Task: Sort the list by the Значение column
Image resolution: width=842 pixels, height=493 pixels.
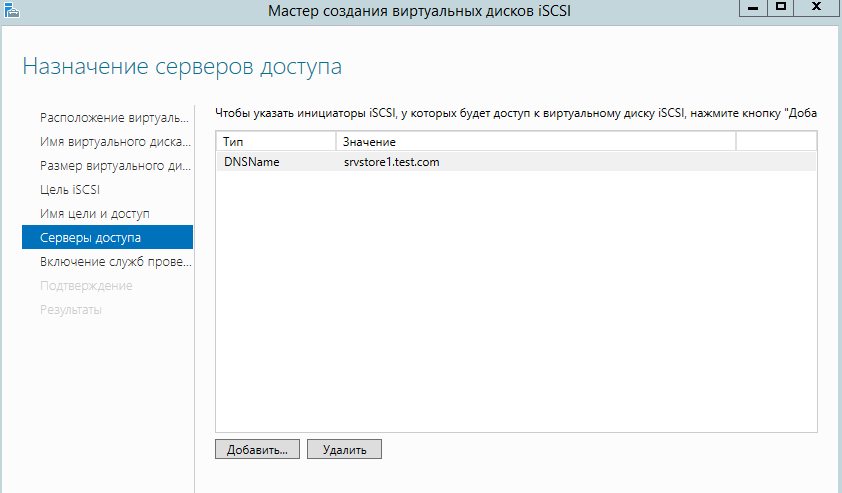Action: coord(535,142)
